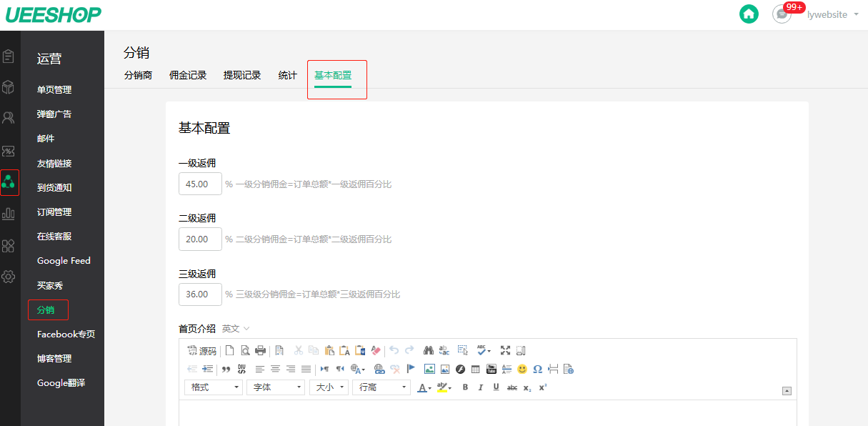Open the 英文 language selector

click(x=236, y=329)
